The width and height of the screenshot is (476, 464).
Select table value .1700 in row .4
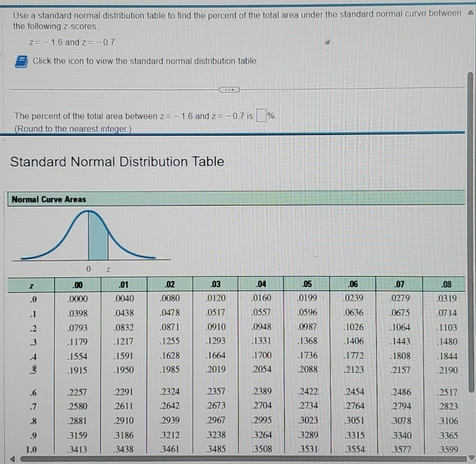pyautogui.click(x=262, y=355)
